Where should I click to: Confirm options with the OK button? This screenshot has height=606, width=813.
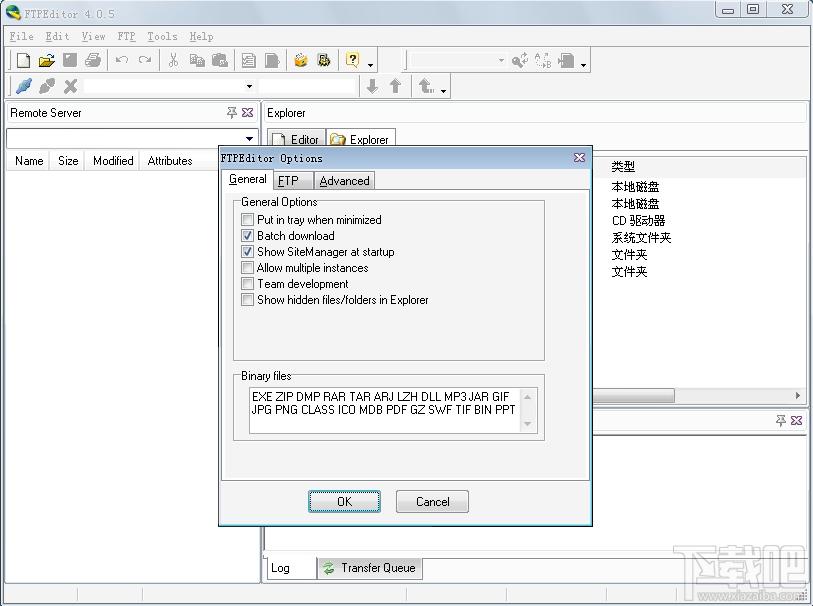pyautogui.click(x=344, y=501)
